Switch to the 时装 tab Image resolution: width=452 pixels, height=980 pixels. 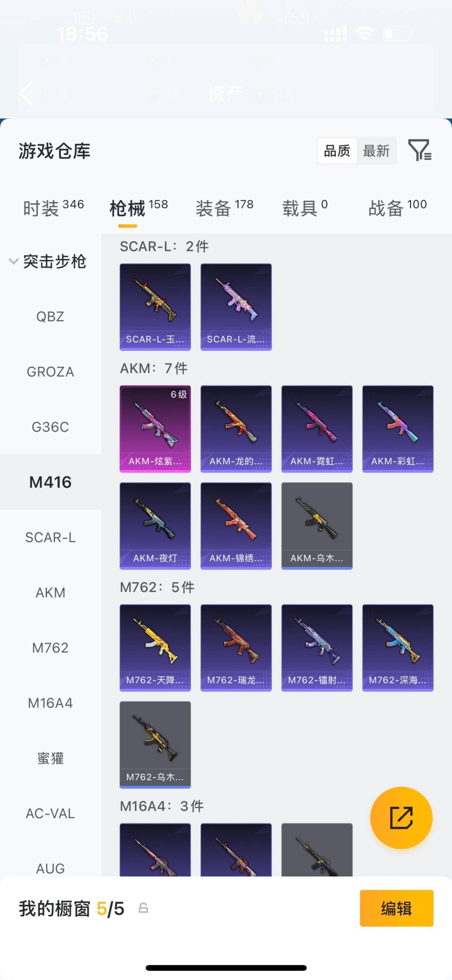54,208
